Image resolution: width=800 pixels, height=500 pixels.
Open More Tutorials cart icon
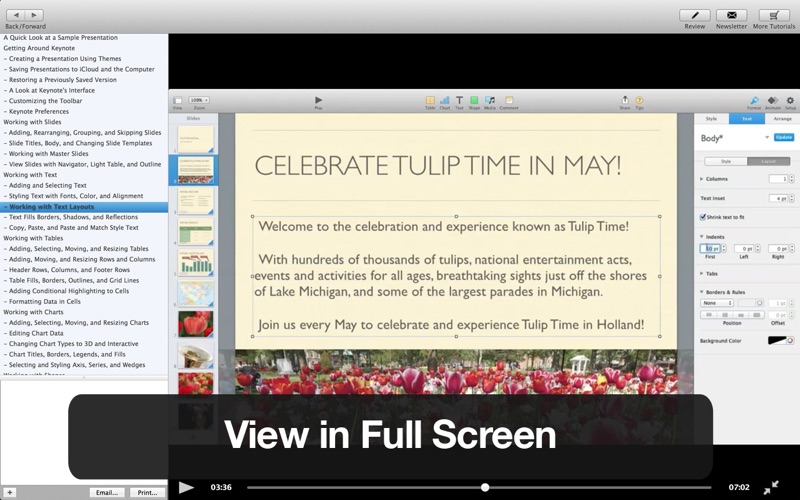click(774, 15)
